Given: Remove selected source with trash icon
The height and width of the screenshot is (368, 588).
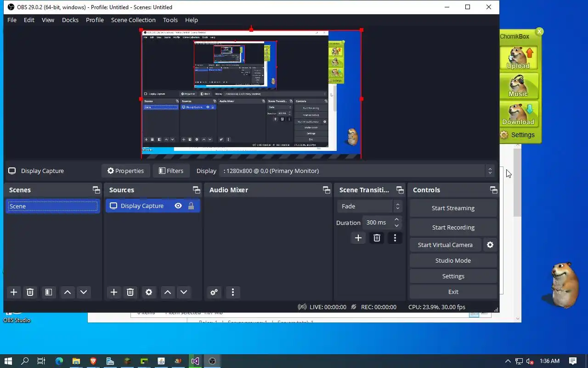Looking at the screenshot, I should pyautogui.click(x=130, y=292).
